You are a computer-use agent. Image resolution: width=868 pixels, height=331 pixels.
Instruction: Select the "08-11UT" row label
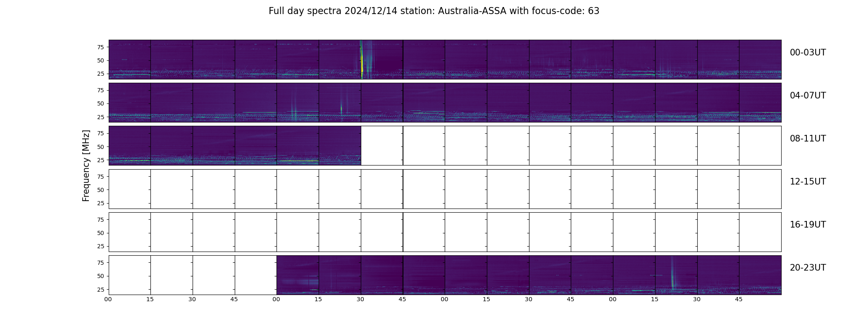pyautogui.click(x=808, y=139)
